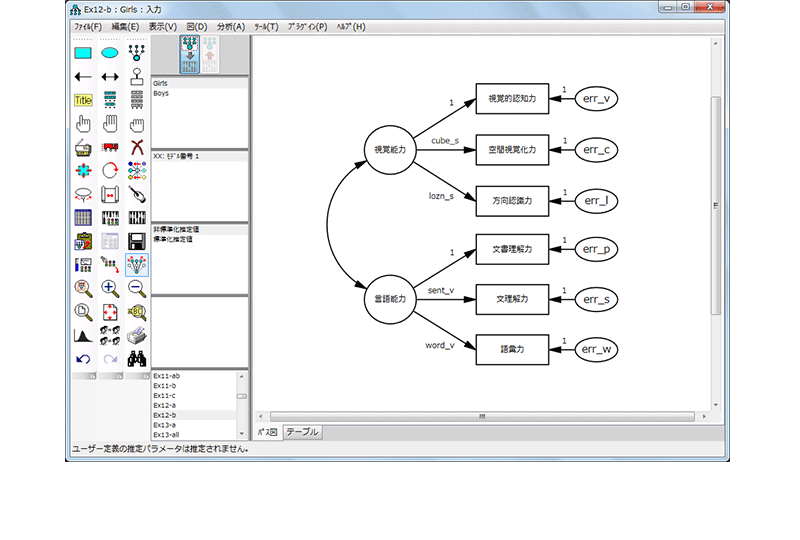
Task: Click the Title figure caption tool
Action: coord(83,100)
